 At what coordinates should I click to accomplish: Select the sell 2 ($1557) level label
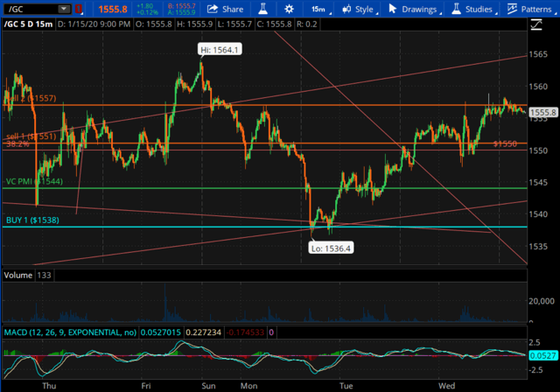(x=31, y=98)
